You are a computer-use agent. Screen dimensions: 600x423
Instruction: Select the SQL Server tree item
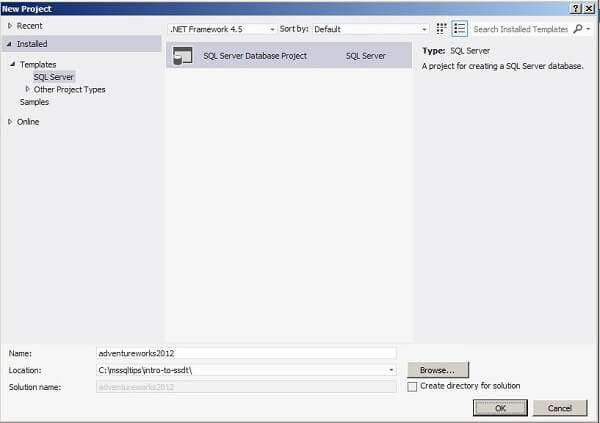(x=54, y=77)
